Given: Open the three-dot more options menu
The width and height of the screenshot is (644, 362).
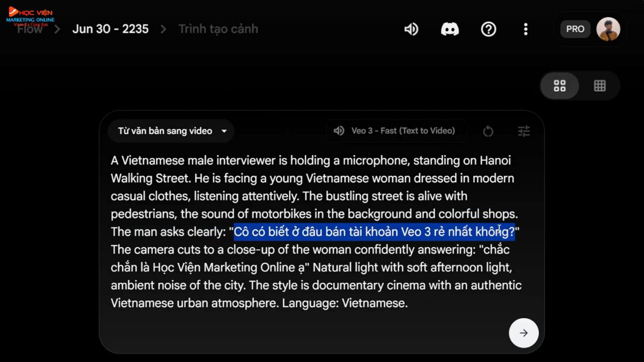Looking at the screenshot, I should [x=525, y=29].
